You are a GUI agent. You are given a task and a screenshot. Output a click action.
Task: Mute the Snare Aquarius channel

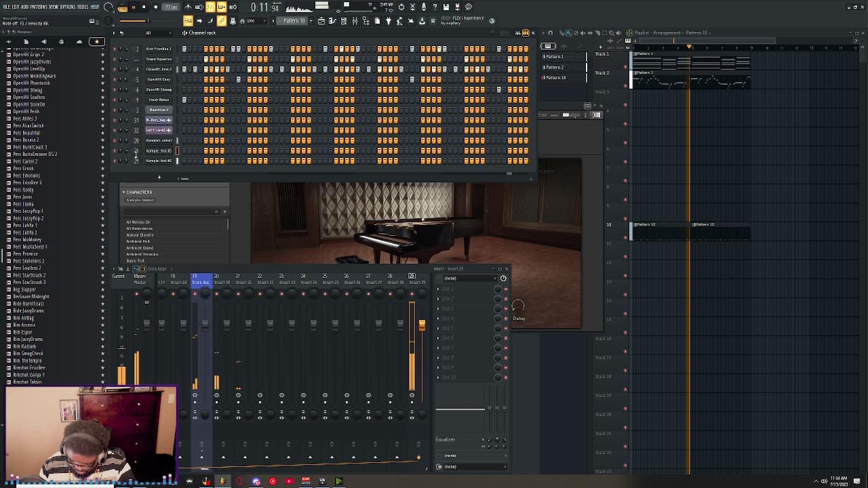click(115, 59)
